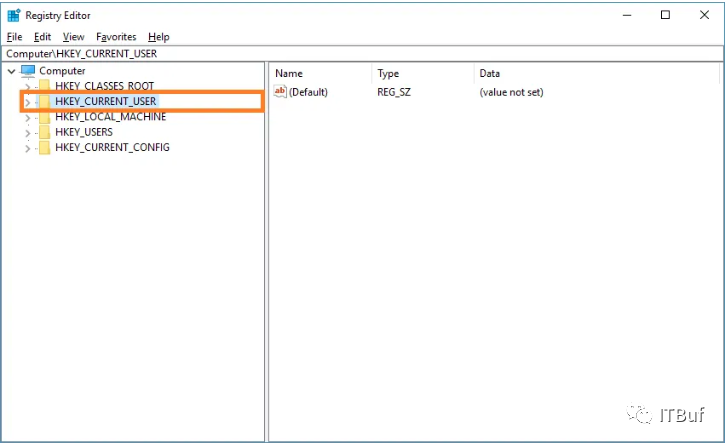Click the Registry Editor app icon in title bar
Screen dimensions: 727x445
14,15
